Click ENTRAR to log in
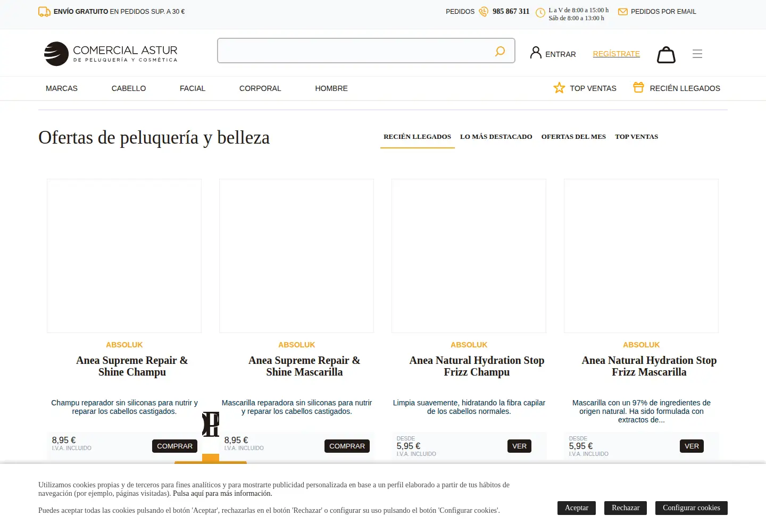This screenshot has width=766, height=532. [x=561, y=54]
